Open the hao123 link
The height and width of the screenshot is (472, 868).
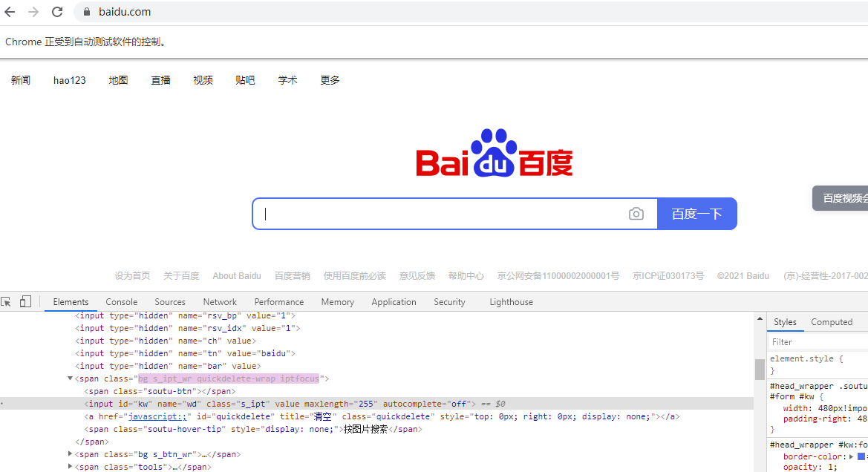point(70,80)
